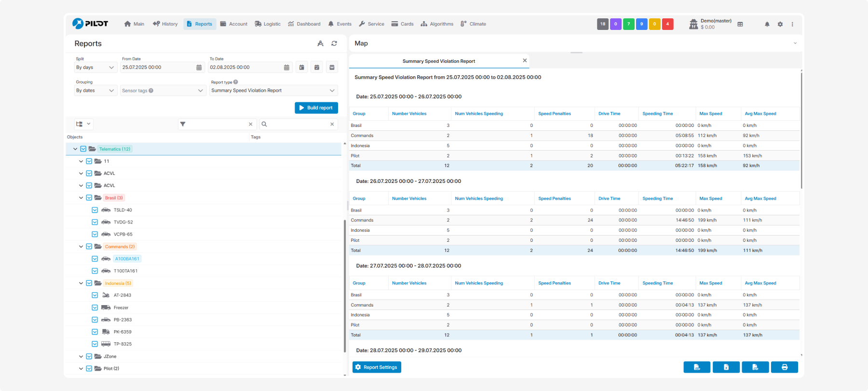868x391 pixels.
Task: Export the report as PDF
Action: click(x=755, y=367)
